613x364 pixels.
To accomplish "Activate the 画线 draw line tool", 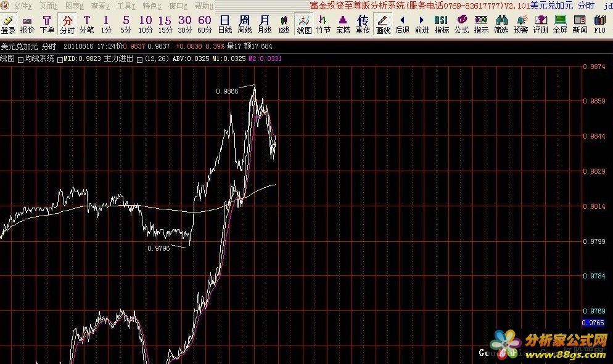I will pos(383,24).
